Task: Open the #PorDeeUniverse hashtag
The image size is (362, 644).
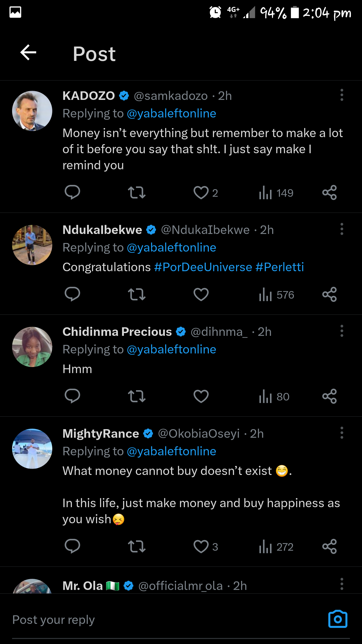Action: coord(203,267)
